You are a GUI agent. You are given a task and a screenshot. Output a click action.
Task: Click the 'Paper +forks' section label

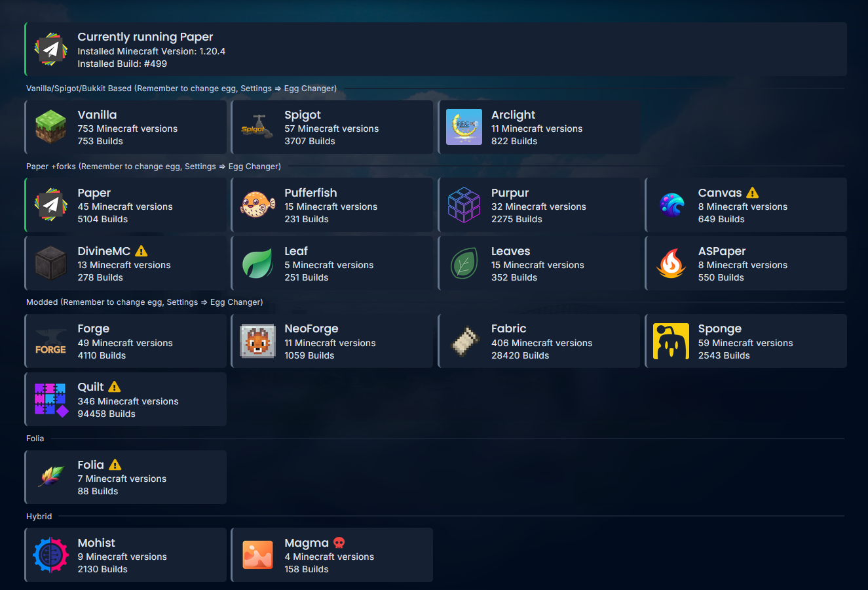point(153,167)
